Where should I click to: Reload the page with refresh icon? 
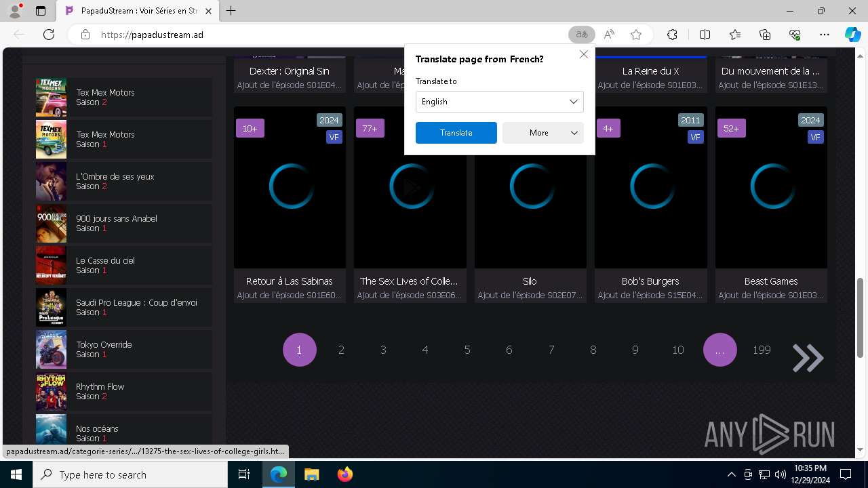49,35
